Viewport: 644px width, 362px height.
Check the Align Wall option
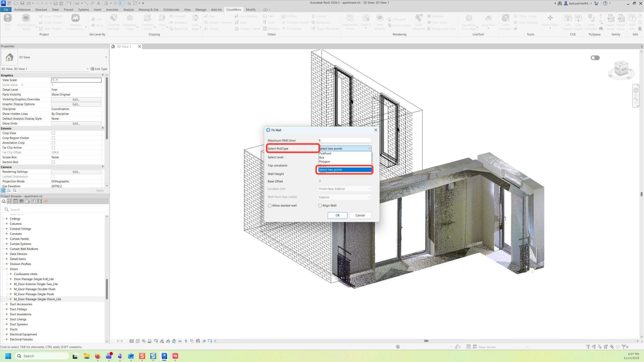pyautogui.click(x=320, y=206)
